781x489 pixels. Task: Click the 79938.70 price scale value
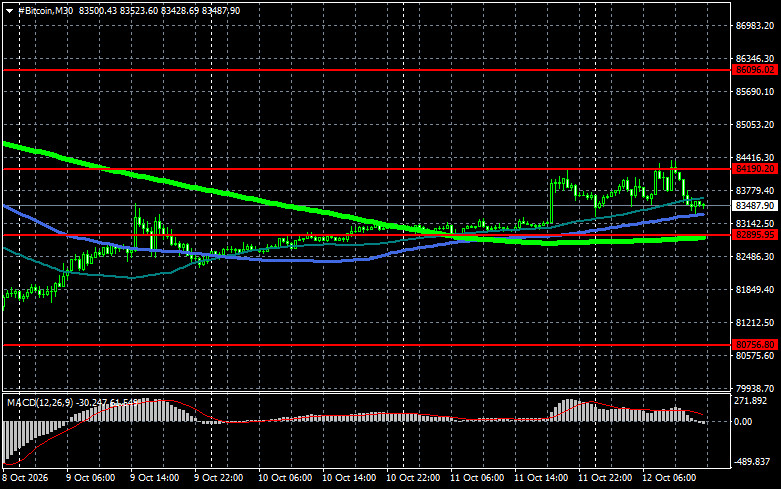point(755,388)
